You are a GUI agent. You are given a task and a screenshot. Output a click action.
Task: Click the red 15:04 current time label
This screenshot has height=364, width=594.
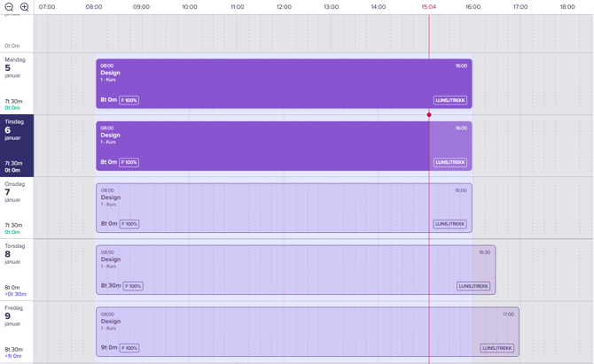428,7
